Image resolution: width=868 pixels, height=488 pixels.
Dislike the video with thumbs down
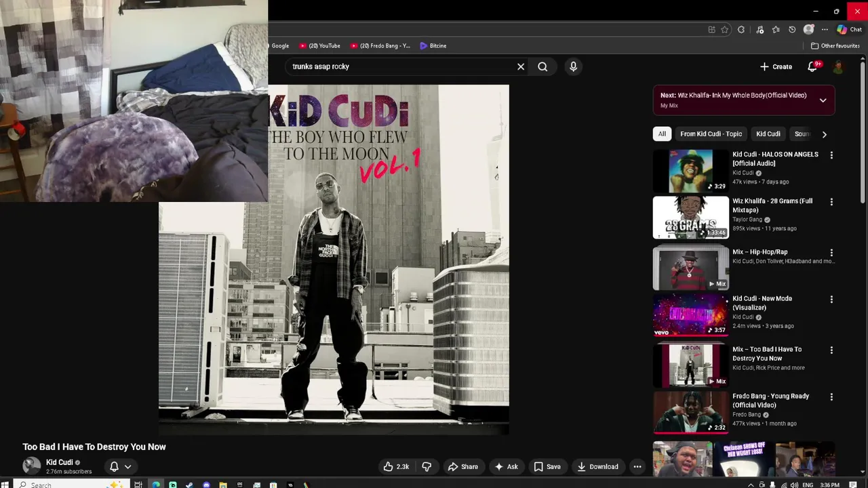coord(427,466)
